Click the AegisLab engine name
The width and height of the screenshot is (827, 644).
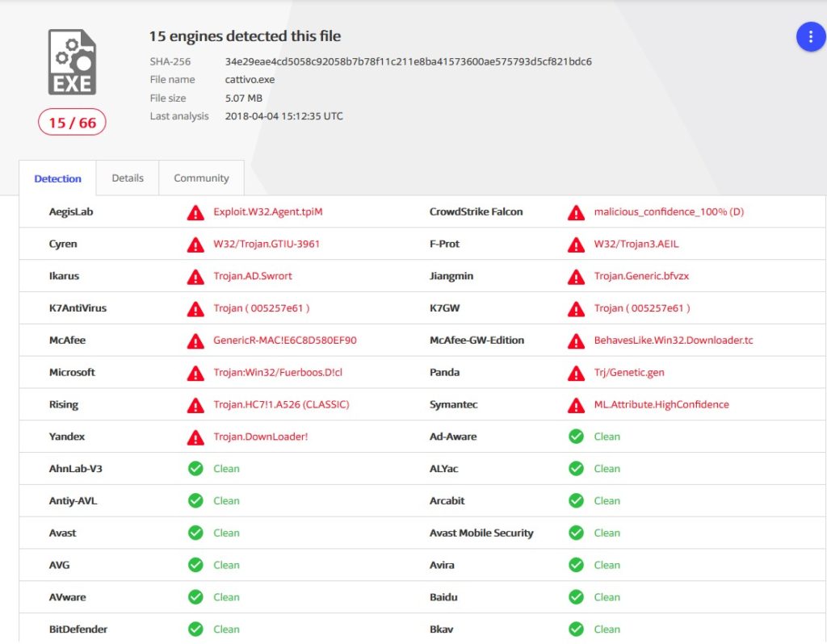[71, 212]
